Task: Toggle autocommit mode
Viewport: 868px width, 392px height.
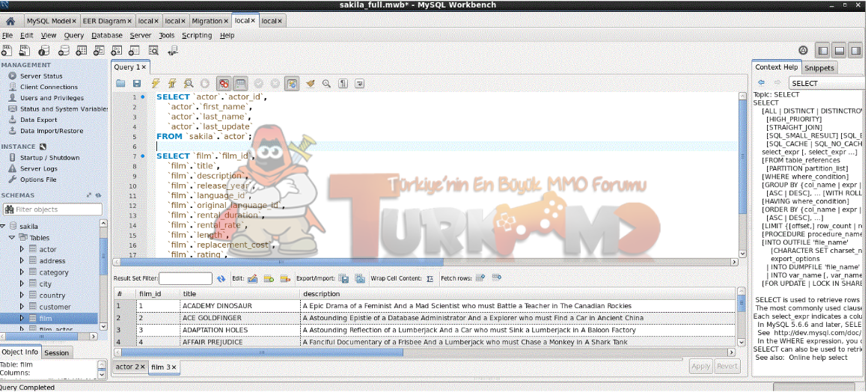Action: coord(293,84)
